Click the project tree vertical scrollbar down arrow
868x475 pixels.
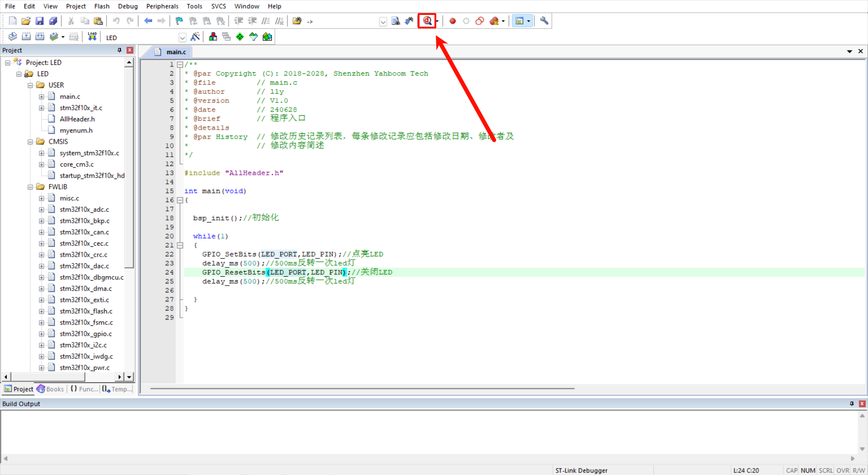pyautogui.click(x=129, y=376)
